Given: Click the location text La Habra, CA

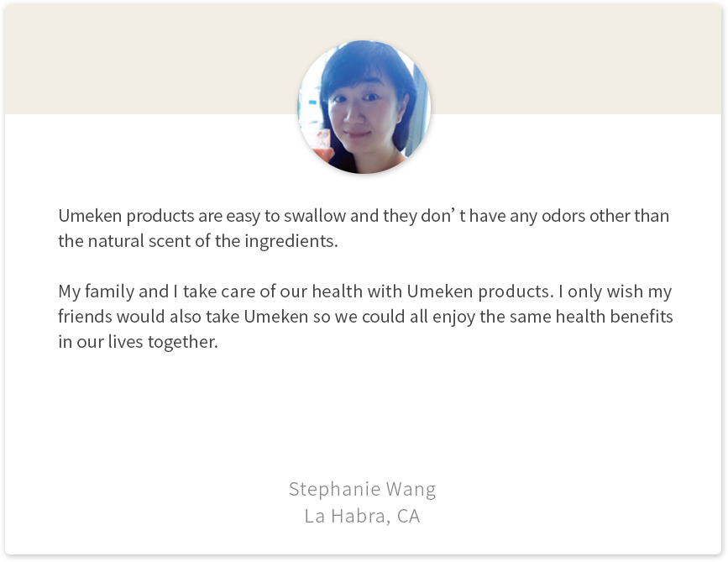Looking at the screenshot, I should click(x=362, y=516).
